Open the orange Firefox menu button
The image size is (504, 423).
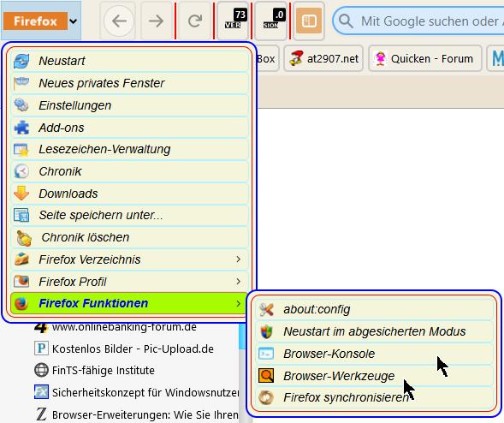[36, 21]
